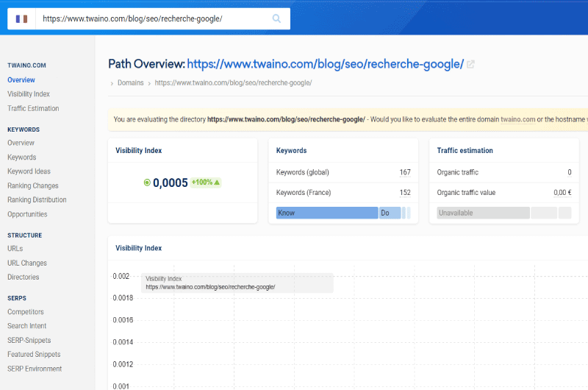Open URL Changes under Structure
Viewport: 588px width, 390px height.
(27, 263)
